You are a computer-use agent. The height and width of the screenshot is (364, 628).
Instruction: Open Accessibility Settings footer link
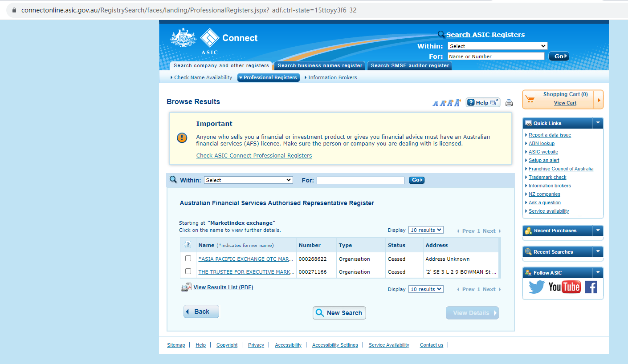pos(335,345)
